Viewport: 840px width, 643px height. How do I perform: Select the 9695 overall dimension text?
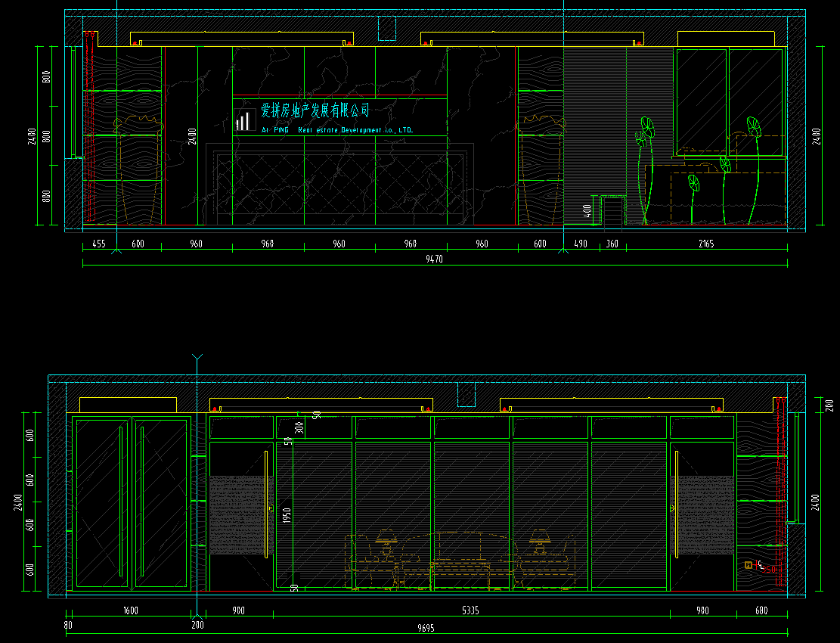(426, 628)
